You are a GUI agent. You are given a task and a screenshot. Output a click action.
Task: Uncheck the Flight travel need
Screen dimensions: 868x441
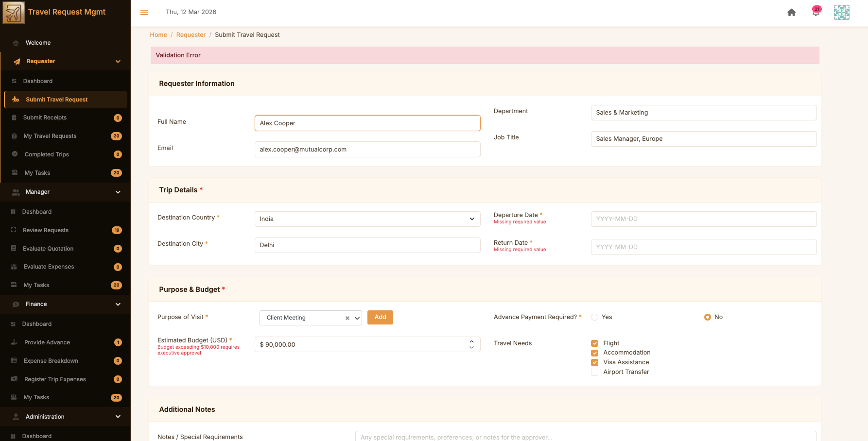(x=594, y=343)
